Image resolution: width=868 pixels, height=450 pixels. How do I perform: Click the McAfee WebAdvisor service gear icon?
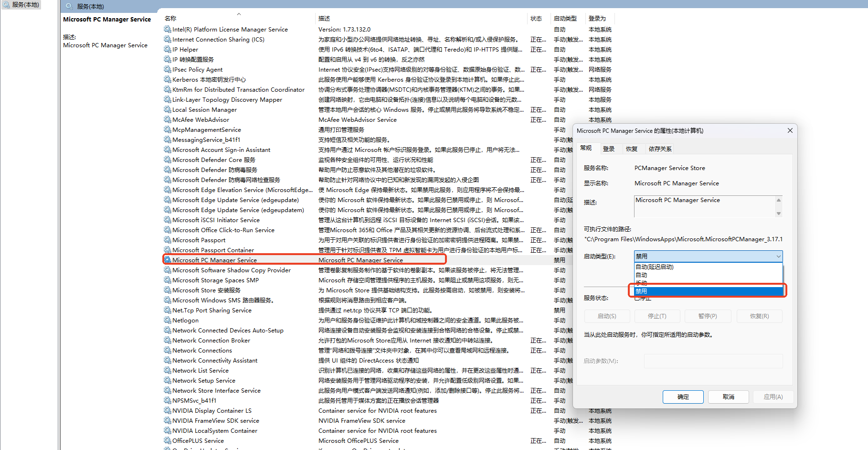(x=167, y=119)
